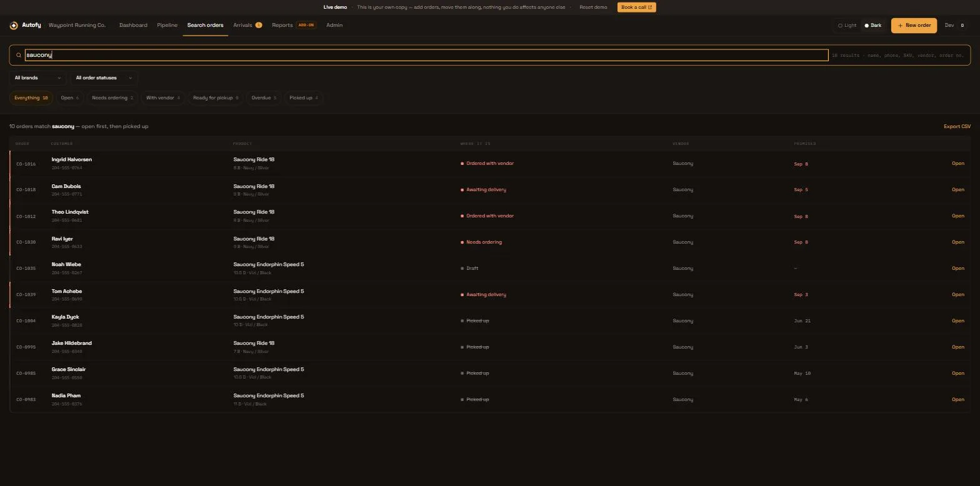Click the Book a call button

(x=636, y=7)
